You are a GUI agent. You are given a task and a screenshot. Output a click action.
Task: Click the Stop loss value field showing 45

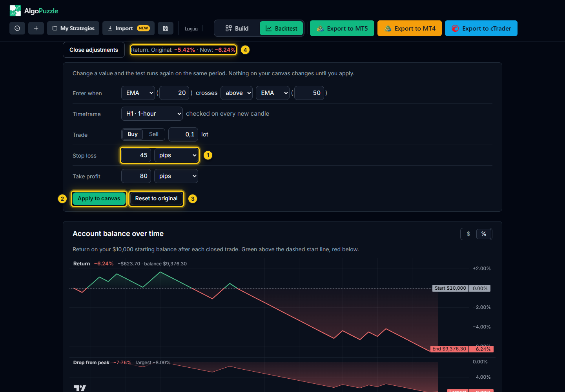point(136,155)
